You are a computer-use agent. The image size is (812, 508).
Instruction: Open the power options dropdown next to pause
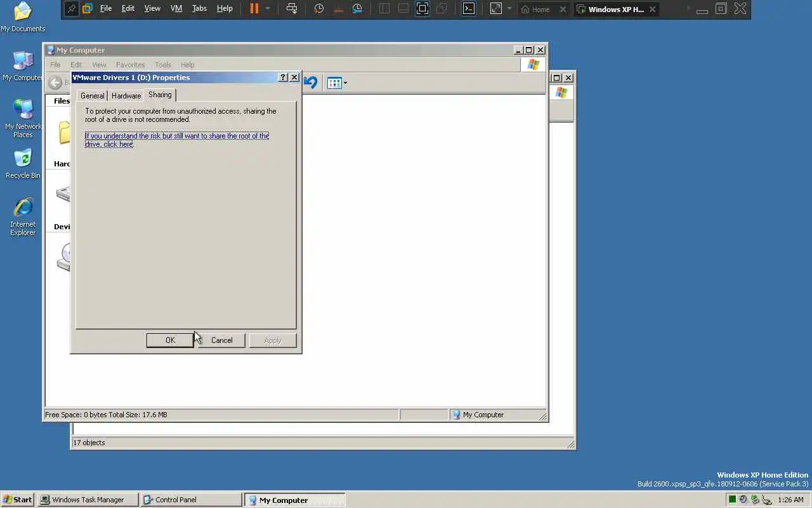268,9
